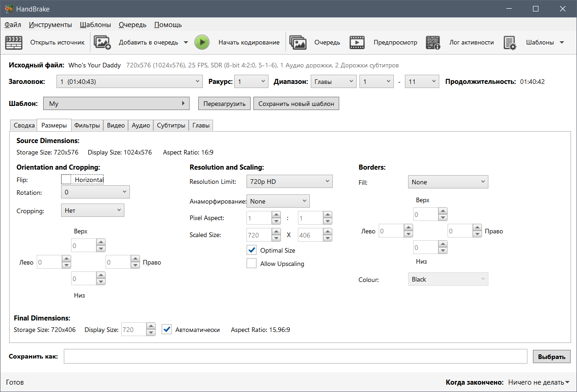
Task: Open the Queue via its stacked photos icon
Action: pyautogui.click(x=298, y=42)
